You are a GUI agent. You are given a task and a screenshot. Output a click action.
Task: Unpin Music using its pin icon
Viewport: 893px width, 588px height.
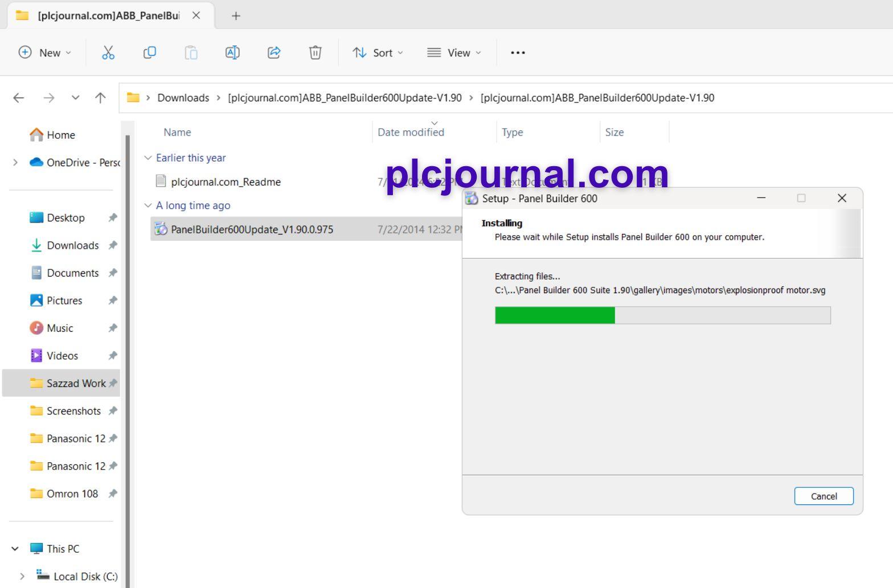113,328
